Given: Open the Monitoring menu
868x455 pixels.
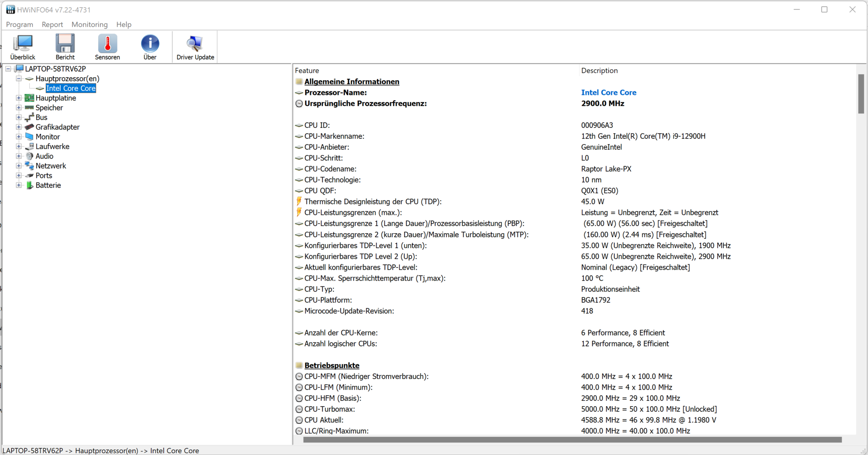Looking at the screenshot, I should 90,24.
